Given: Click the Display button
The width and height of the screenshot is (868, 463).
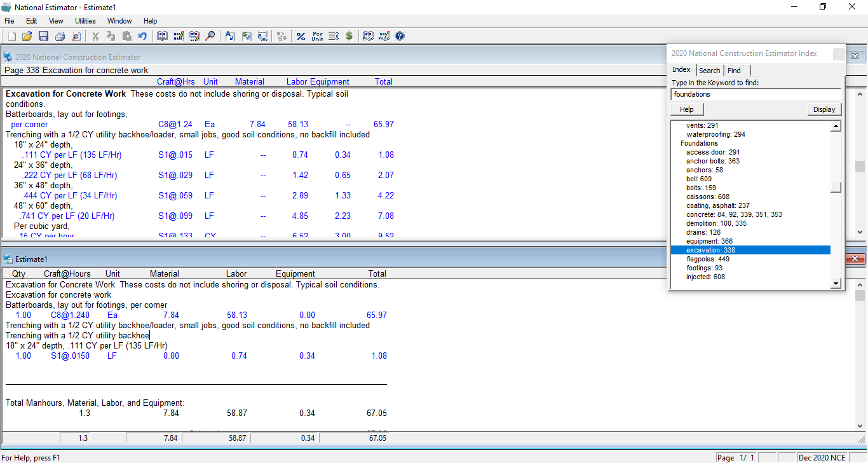Looking at the screenshot, I should pyautogui.click(x=824, y=109).
